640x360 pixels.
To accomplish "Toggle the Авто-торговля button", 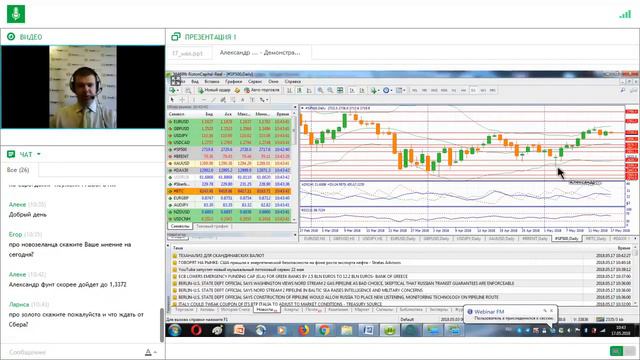I will pyautogui.click(x=262, y=90).
